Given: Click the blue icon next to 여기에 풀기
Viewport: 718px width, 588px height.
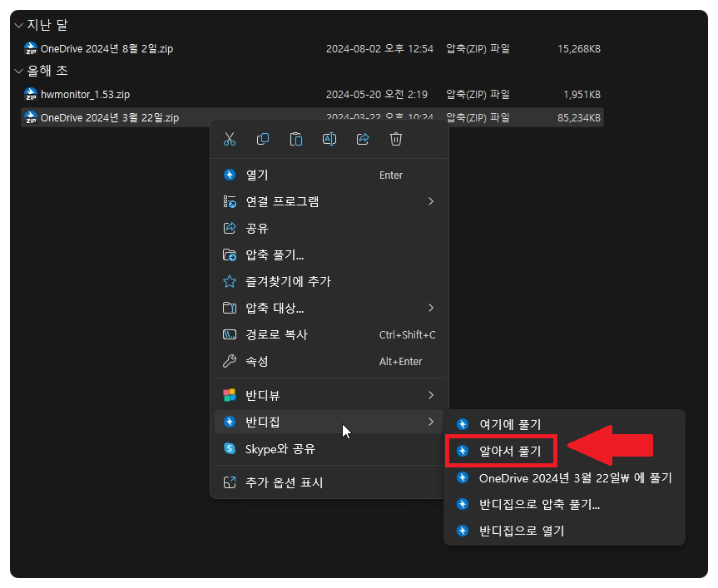Looking at the screenshot, I should tap(463, 425).
